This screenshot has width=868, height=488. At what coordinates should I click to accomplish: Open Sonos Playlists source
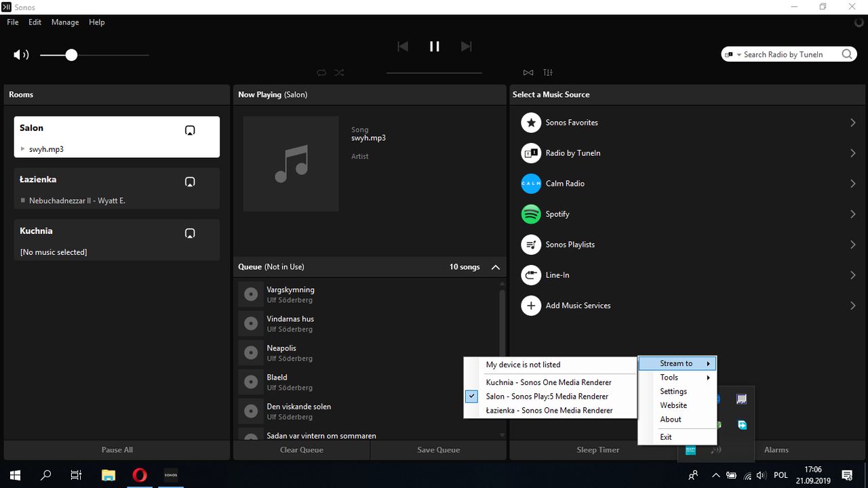coord(686,245)
